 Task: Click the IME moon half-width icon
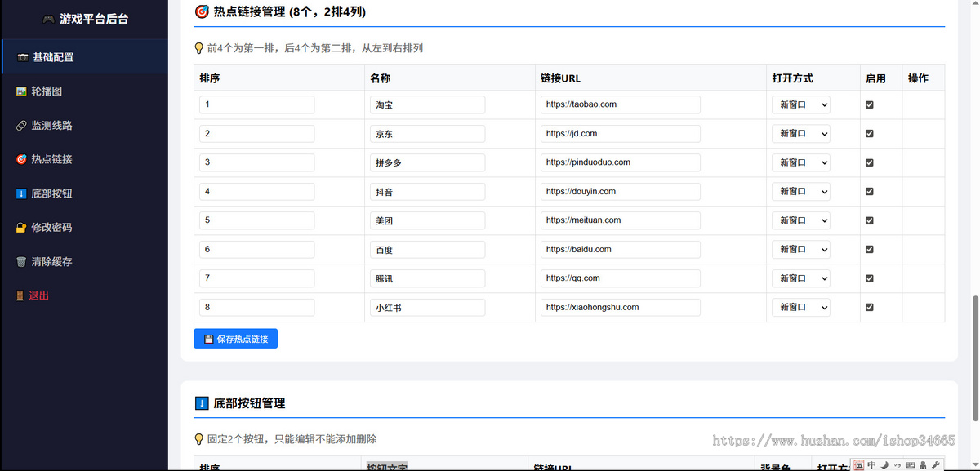click(884, 464)
